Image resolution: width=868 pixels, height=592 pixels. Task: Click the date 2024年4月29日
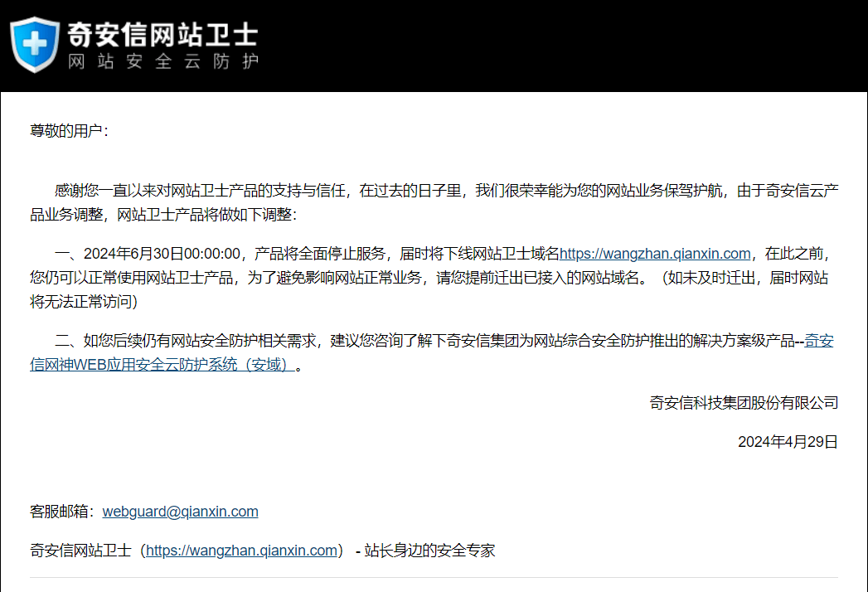(788, 441)
